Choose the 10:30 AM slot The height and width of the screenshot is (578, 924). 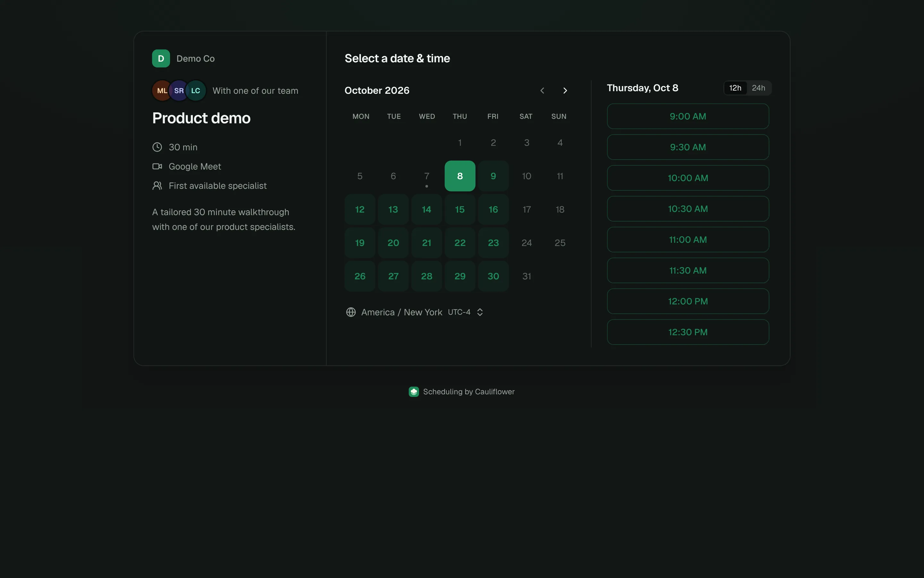688,209
